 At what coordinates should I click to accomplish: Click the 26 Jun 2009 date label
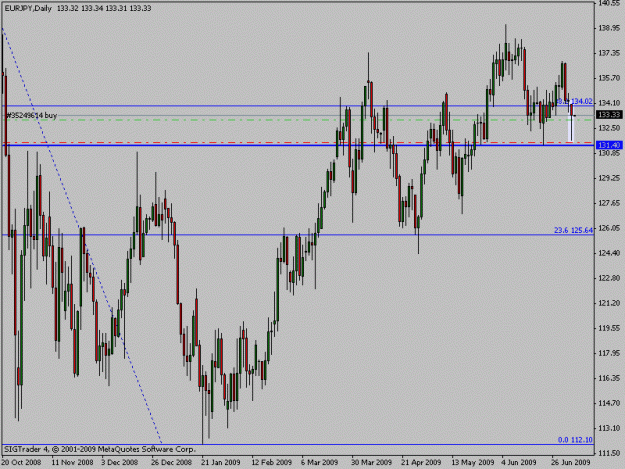coord(570,462)
